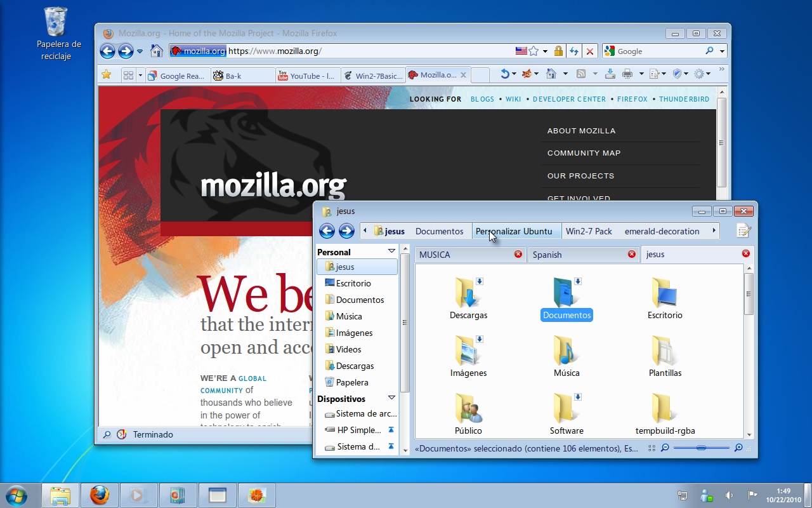812x508 pixels.
Task: Open the dropdown arrow next to printer icon
Action: point(641,74)
